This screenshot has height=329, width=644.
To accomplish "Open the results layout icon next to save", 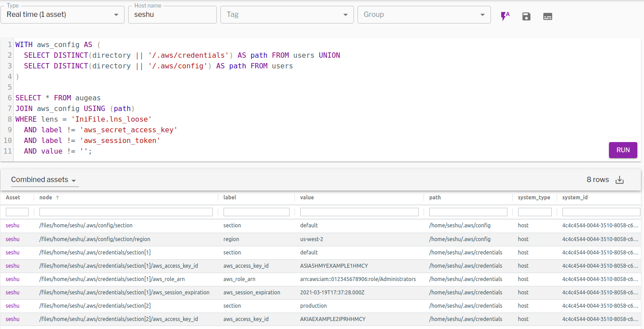I will coord(548,16).
